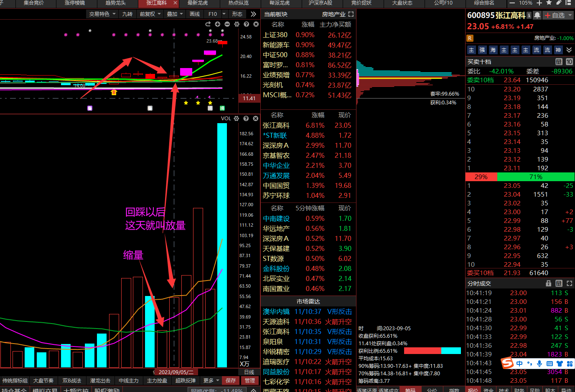Open VOL panel settings gear
Image resolution: width=575 pixels, height=392 pixels.
[237, 119]
